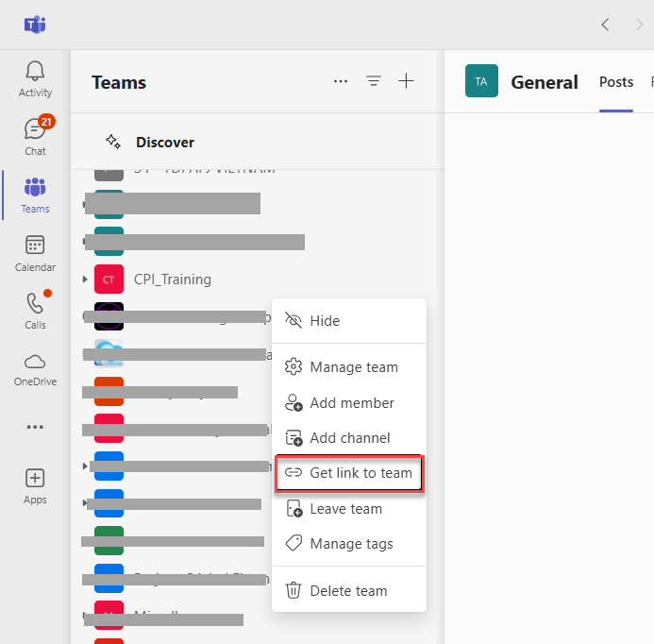Click the plus icon to join or create team
The width and height of the screenshot is (654, 644).
[x=406, y=81]
